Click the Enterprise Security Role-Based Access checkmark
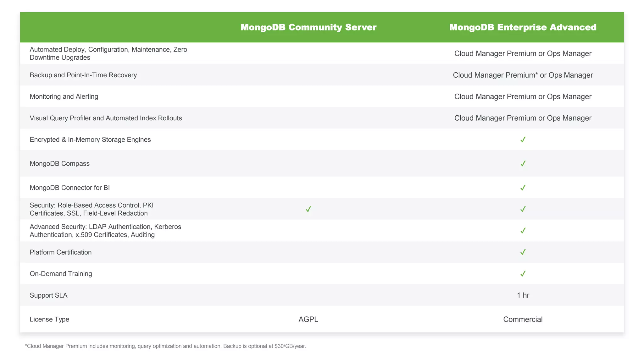Viewport: 644px width, 362px height. 523,209
